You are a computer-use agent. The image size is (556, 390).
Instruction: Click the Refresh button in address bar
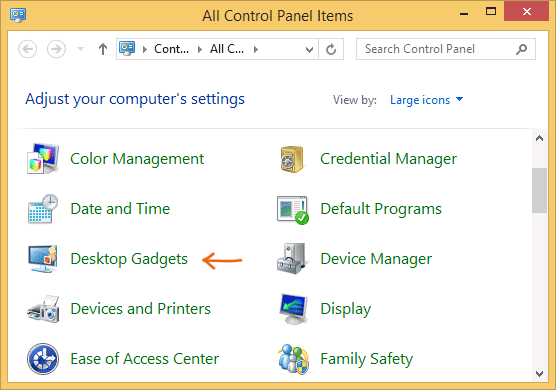pos(331,49)
